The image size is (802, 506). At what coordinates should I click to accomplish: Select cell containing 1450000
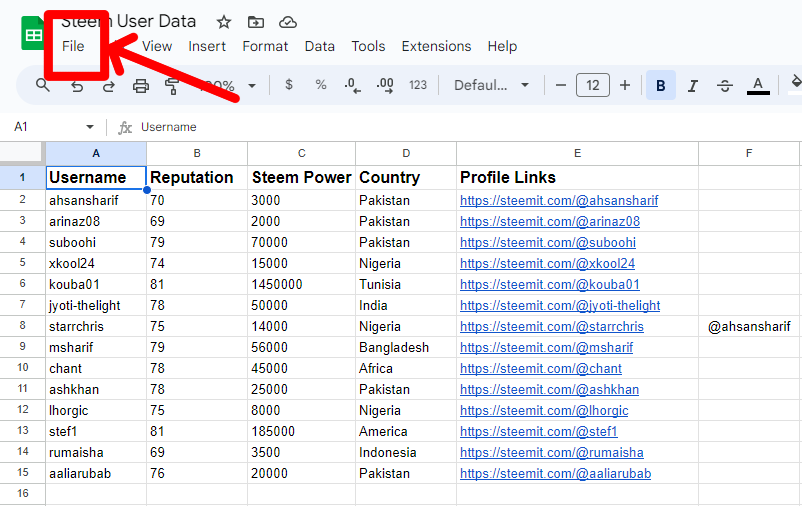point(301,284)
